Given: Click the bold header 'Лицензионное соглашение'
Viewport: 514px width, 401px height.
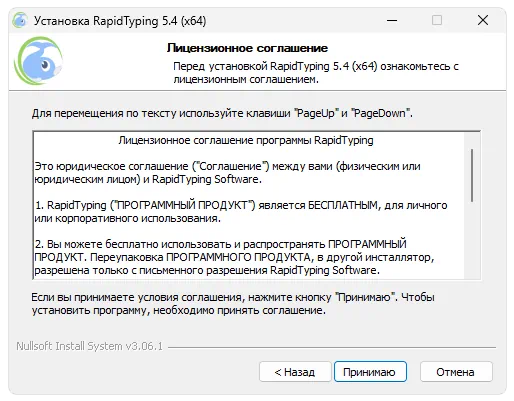Looking at the screenshot, I should pos(247,48).
